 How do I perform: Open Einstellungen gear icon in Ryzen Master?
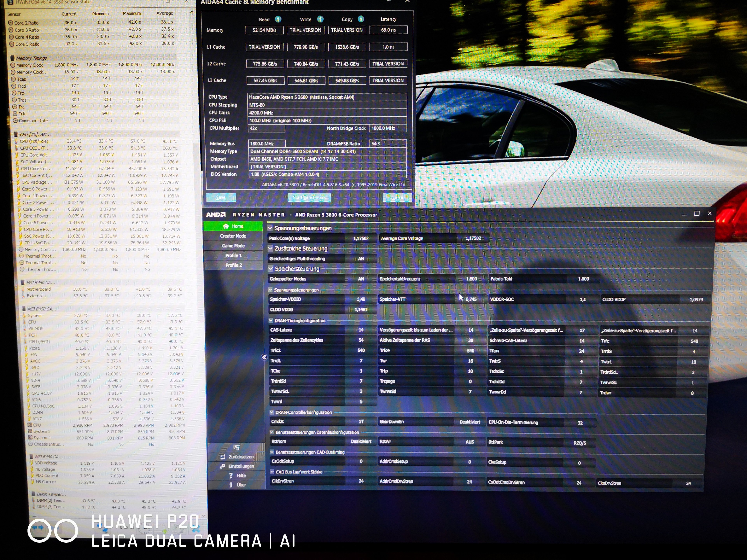pyautogui.click(x=223, y=466)
